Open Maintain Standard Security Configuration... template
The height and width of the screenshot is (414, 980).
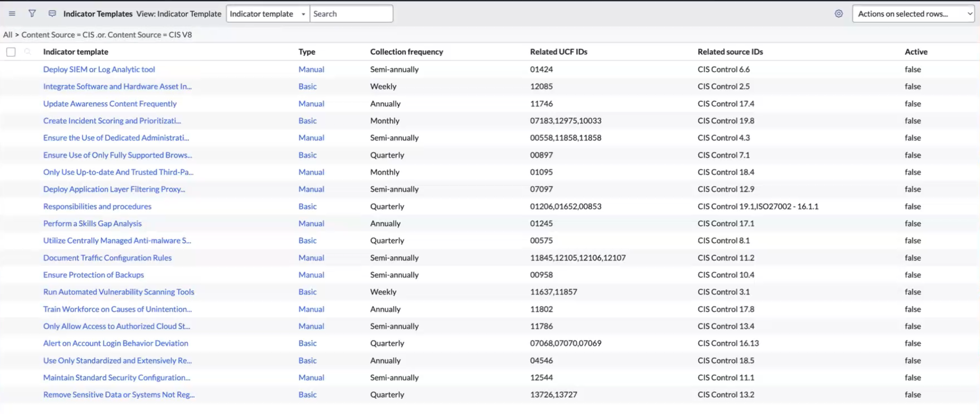(116, 378)
